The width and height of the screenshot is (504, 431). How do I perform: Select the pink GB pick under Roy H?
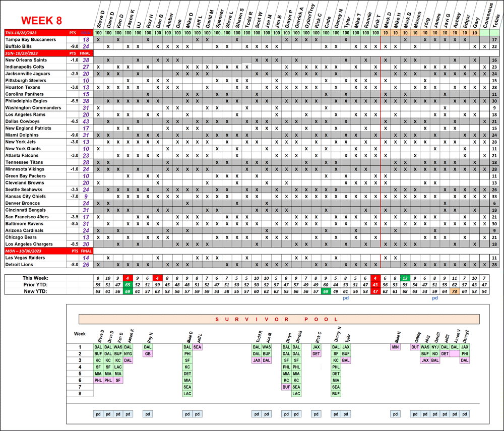click(148, 353)
